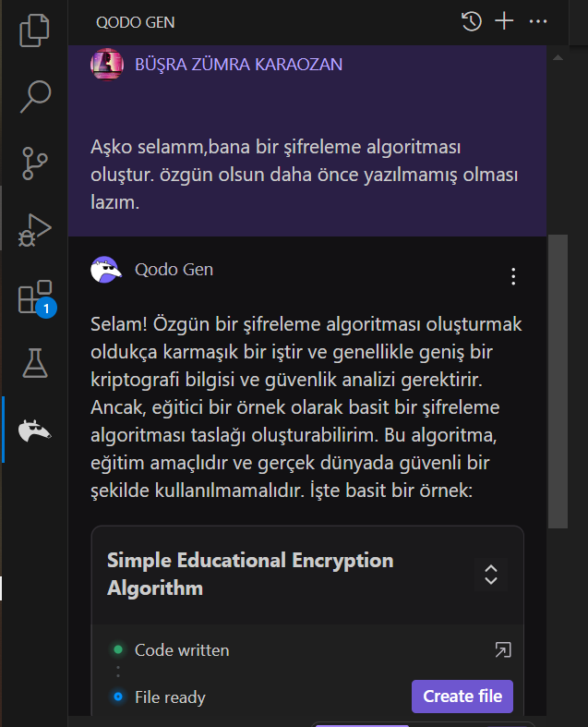Open the Extensions view with badge

click(x=34, y=297)
